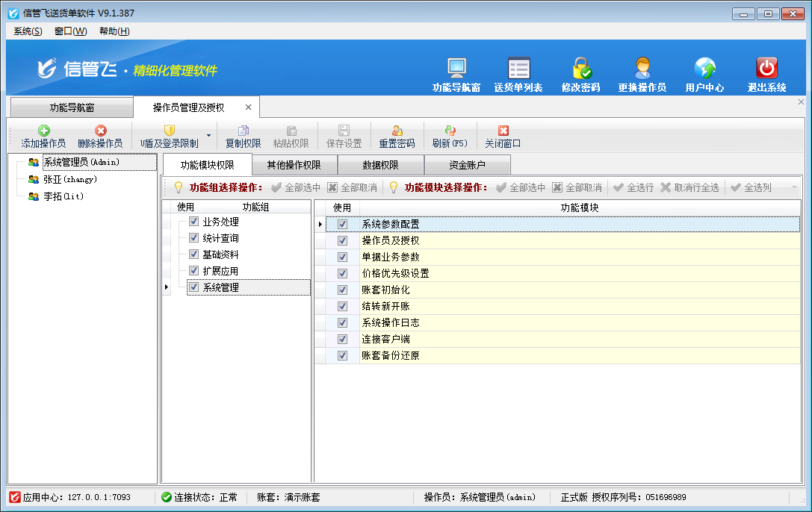Open the 系统(S) menu
Image resolution: width=812 pixels, height=512 pixels.
28,31
